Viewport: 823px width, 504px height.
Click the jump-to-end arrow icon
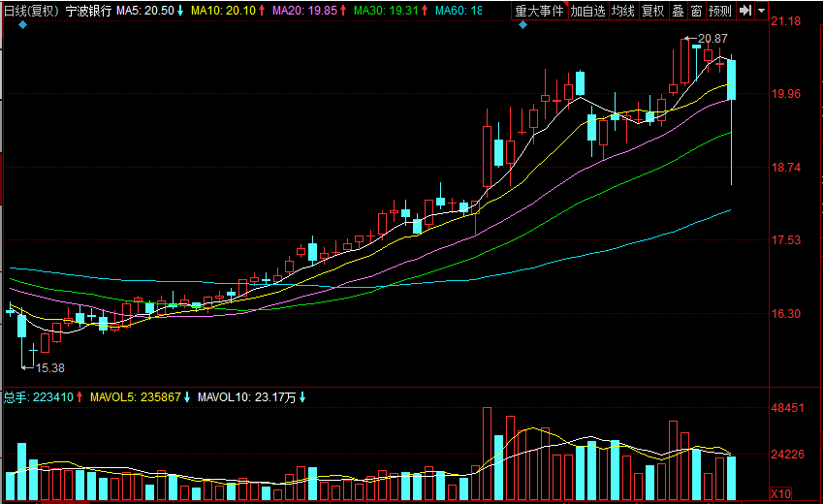745,11
